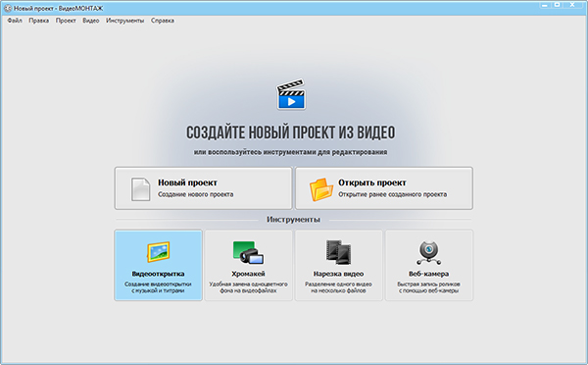Viewport: 588px width, 365px height.
Task: Open the Правка menu
Action: 39,21
